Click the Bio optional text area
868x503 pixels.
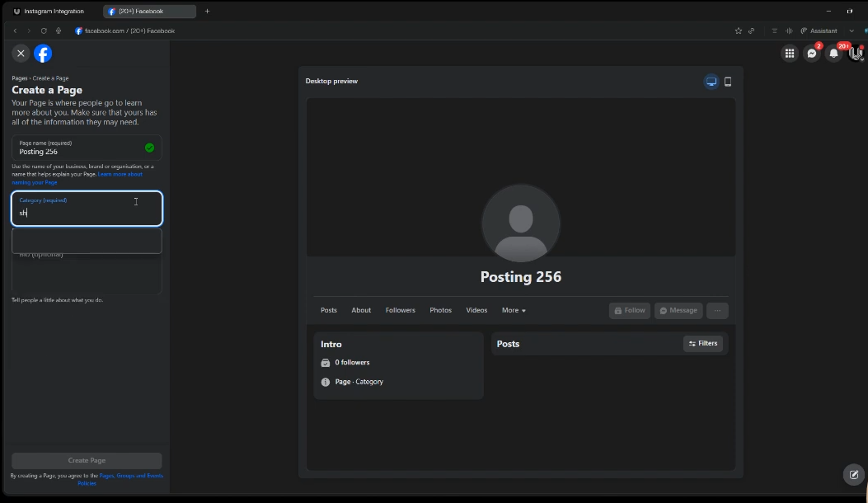click(x=87, y=274)
